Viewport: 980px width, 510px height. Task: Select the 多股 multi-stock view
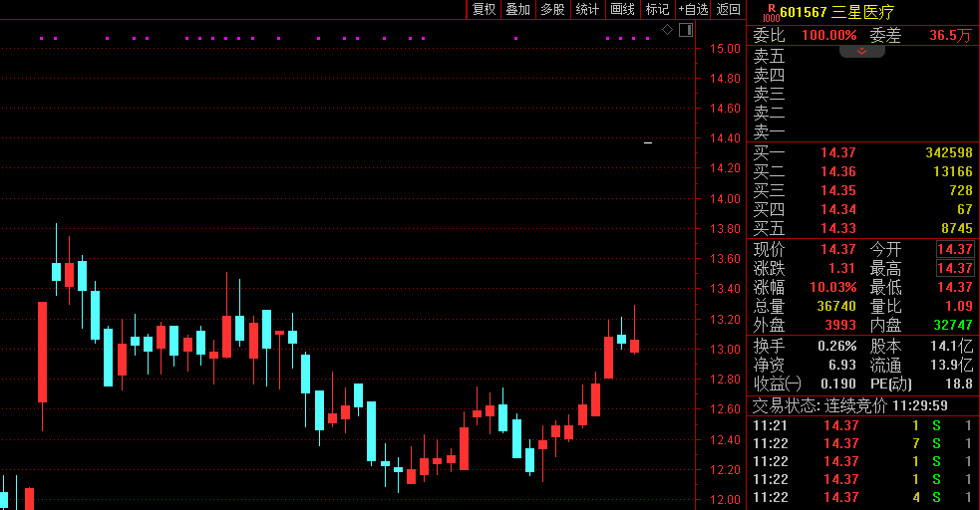tap(552, 9)
